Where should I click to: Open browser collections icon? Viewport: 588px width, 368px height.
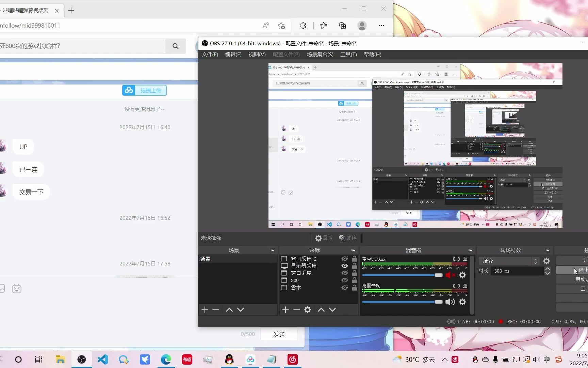342,26
